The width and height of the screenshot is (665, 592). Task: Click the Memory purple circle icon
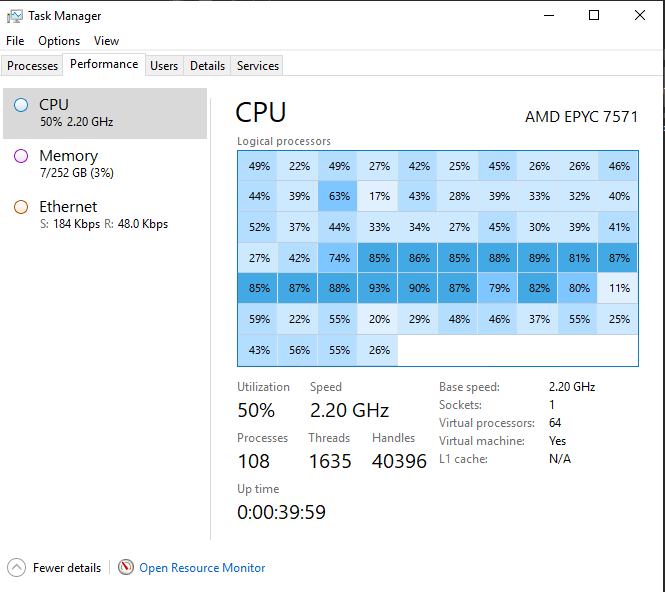coord(21,156)
